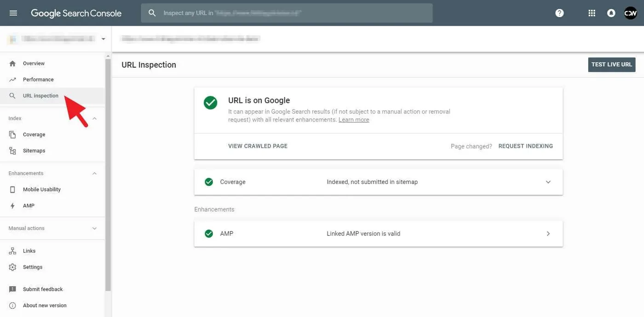Click Submit feedback link
The image size is (644, 317).
[43, 289]
